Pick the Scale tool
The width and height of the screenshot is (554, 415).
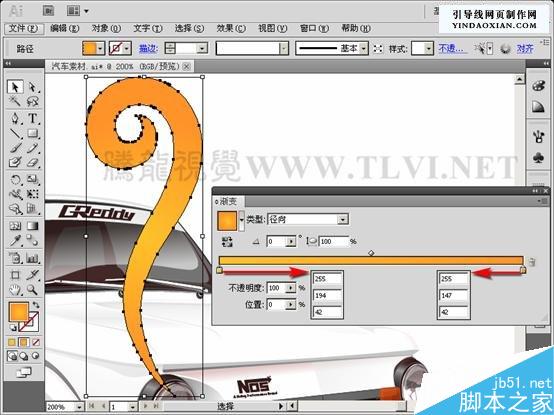click(x=33, y=179)
